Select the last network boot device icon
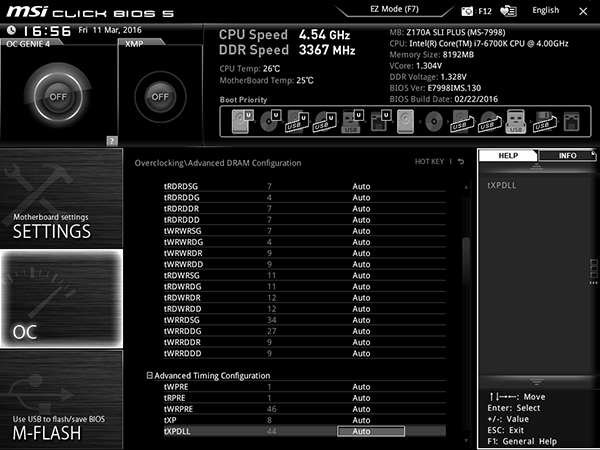 572,122
